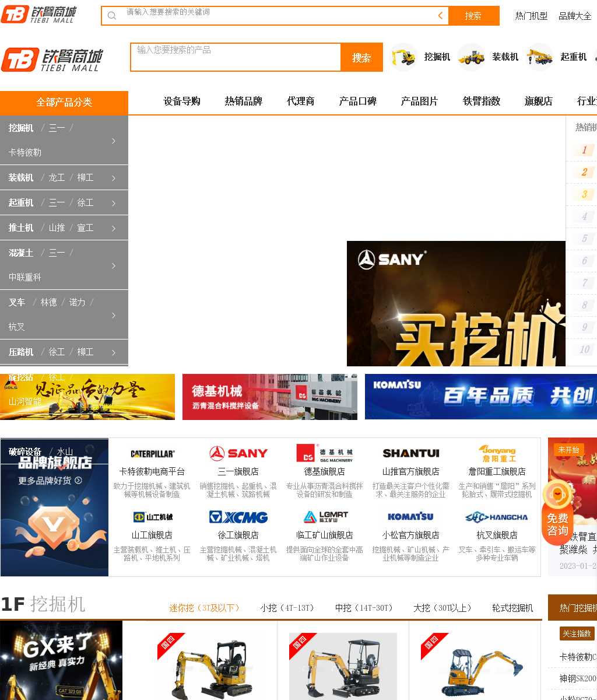This screenshot has height=700, width=597.
Task: Expand the 装载机 category row chevron
Action: pyautogui.click(x=114, y=178)
